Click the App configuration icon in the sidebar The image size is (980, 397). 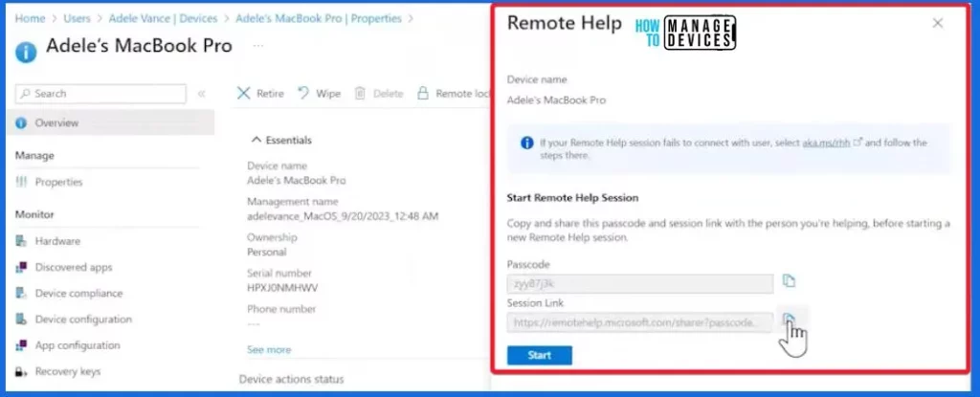(21, 345)
